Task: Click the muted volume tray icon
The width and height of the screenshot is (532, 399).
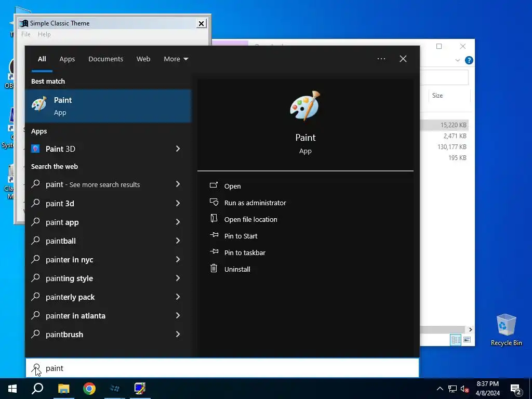Action: pyautogui.click(x=464, y=389)
